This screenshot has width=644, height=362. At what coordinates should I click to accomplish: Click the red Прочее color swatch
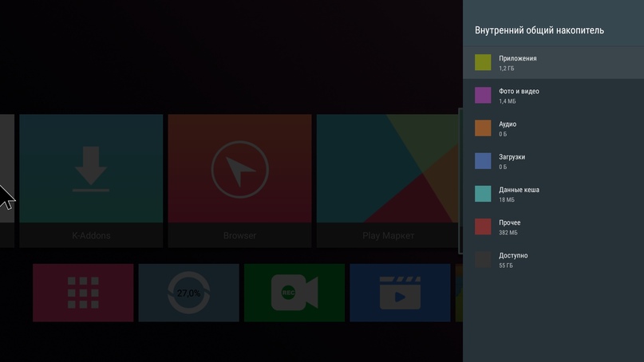tap(483, 226)
